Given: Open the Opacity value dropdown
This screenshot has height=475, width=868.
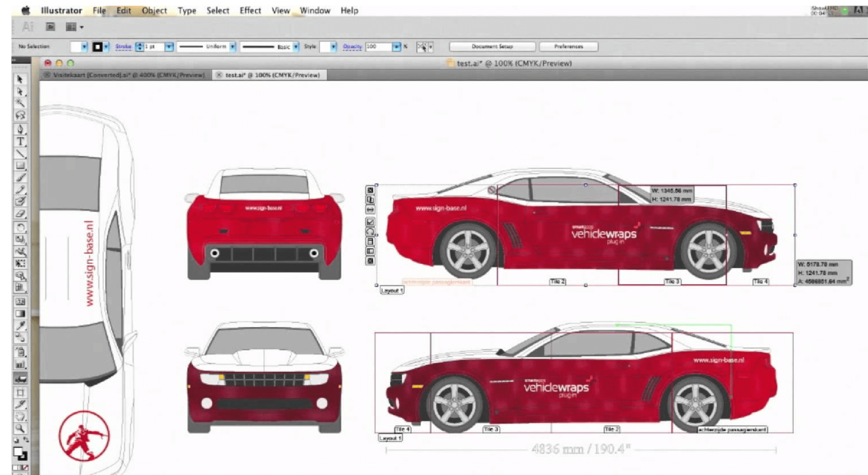Looking at the screenshot, I should (x=396, y=47).
